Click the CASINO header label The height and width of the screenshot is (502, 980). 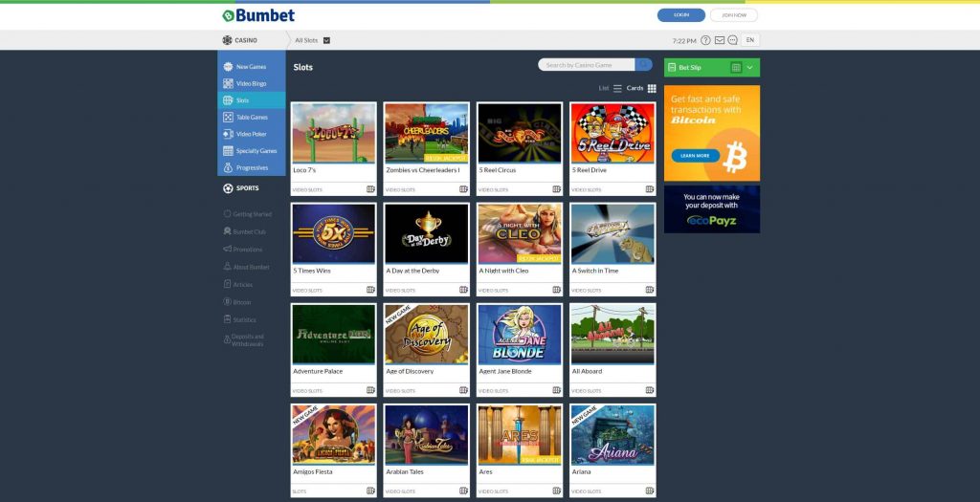(246, 40)
